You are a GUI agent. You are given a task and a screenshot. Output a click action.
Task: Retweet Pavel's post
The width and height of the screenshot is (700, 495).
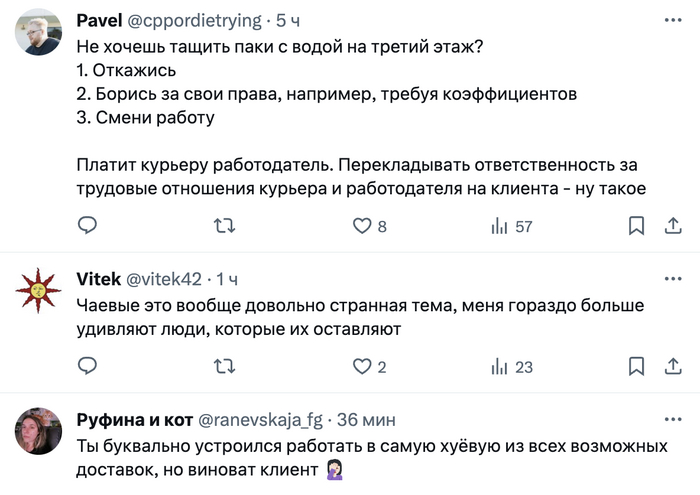[x=225, y=227]
